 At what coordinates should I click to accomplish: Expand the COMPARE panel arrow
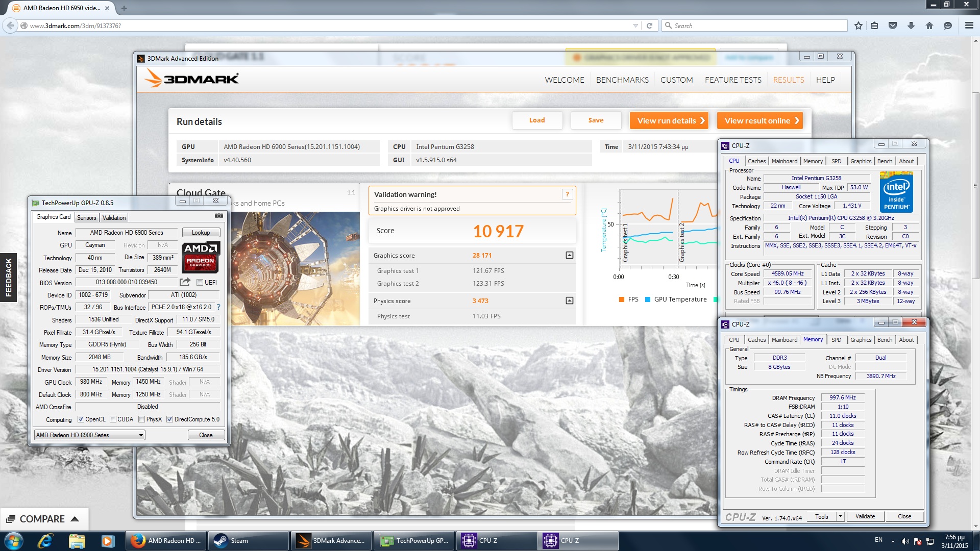[x=75, y=519]
